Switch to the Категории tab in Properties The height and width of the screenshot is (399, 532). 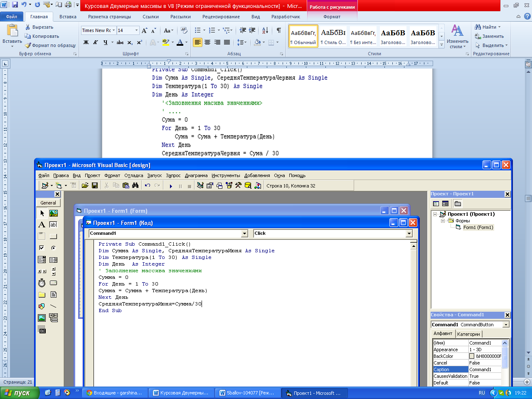click(x=468, y=334)
